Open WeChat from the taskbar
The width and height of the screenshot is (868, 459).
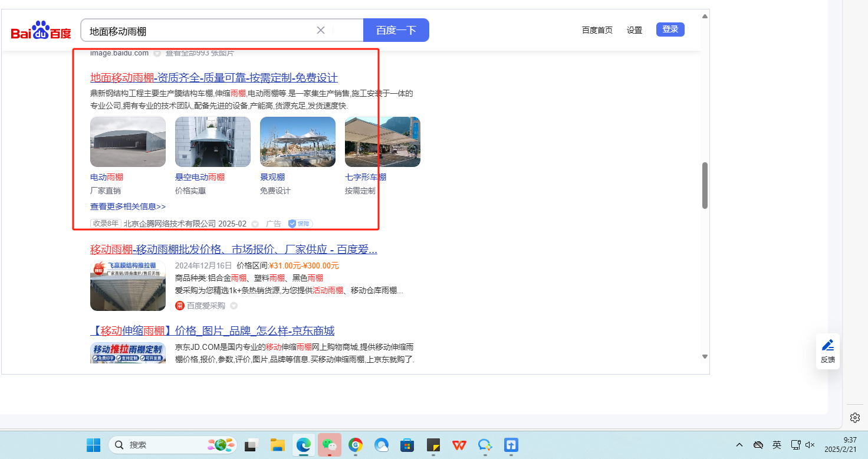click(330, 445)
